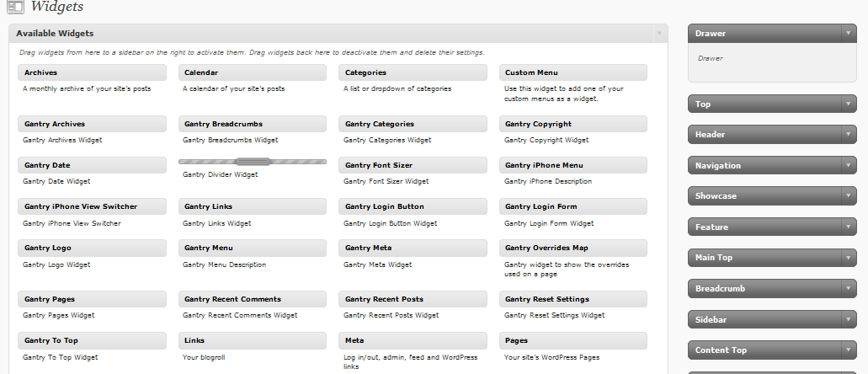
Task: Choose the Gantry iPhone View Switcher widget
Action: point(92,206)
